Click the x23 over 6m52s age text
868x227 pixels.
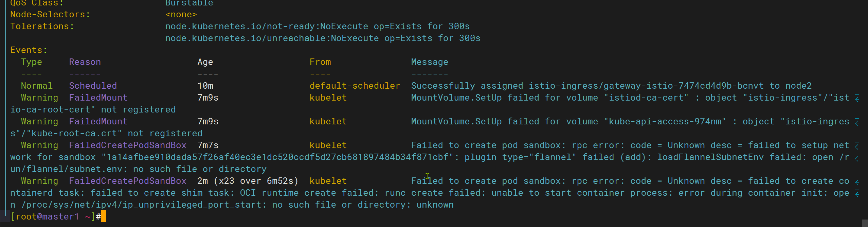click(256, 181)
